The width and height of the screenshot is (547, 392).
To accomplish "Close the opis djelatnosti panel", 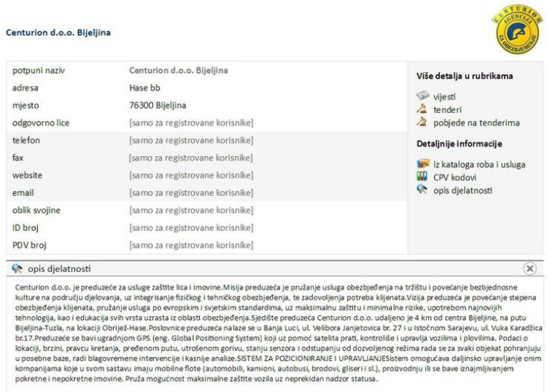I will click(529, 269).
